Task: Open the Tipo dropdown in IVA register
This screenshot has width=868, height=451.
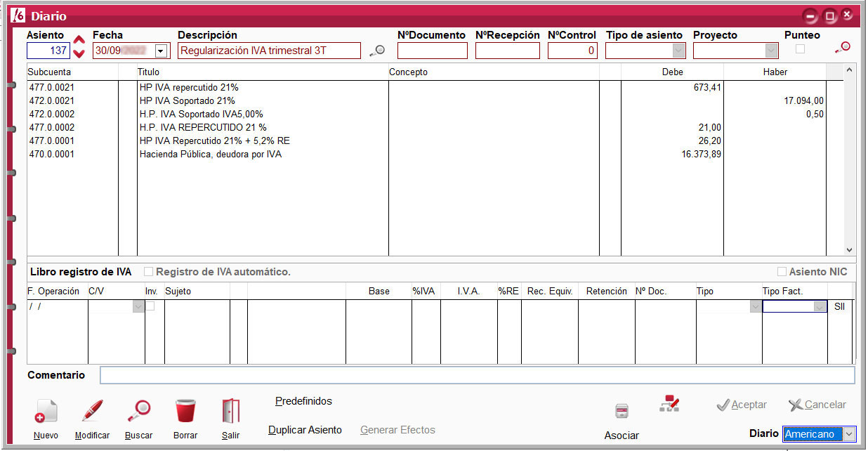Action: (756, 306)
